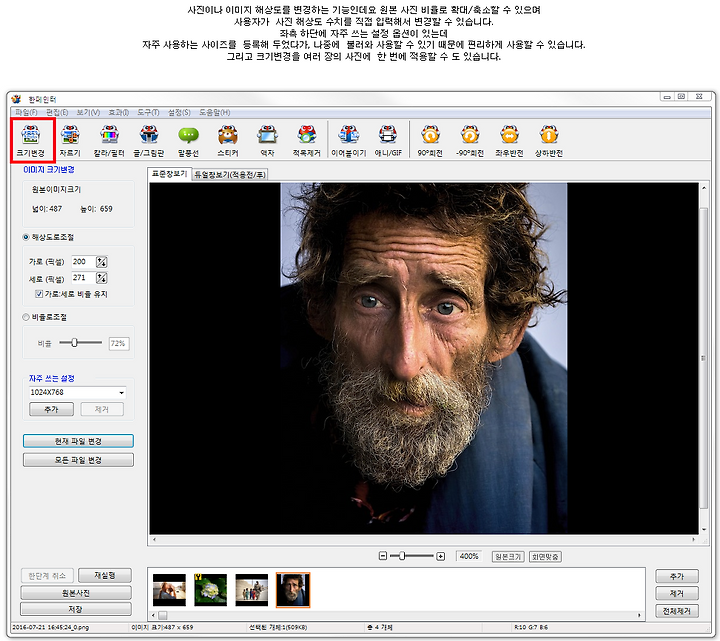
Task: Click the thumbnail strip horizontal scrollbar handle
Action: [x=163, y=615]
